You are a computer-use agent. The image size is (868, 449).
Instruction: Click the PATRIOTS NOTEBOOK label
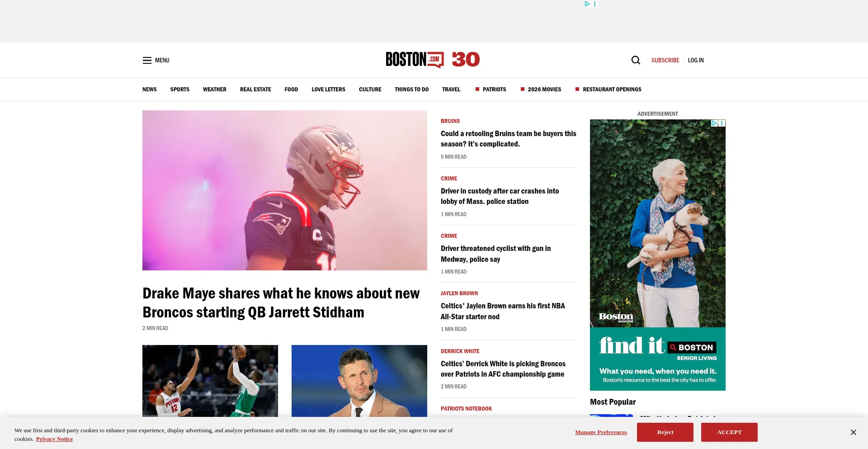466,409
